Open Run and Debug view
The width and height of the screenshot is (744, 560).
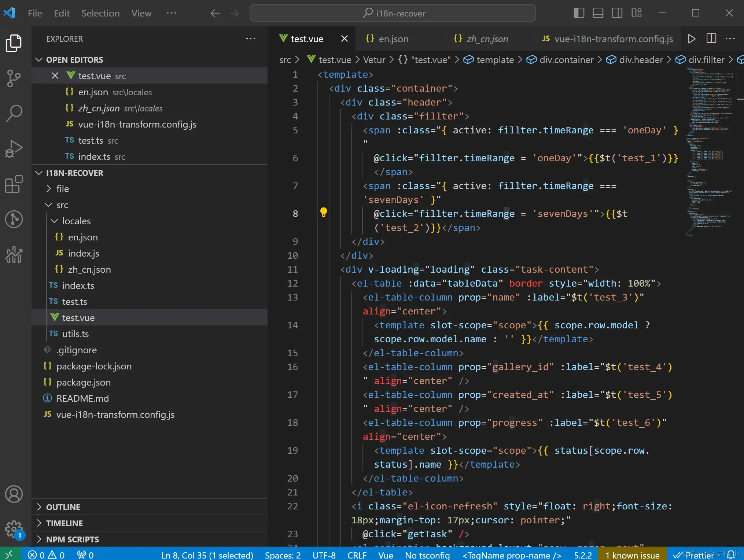pyautogui.click(x=14, y=149)
